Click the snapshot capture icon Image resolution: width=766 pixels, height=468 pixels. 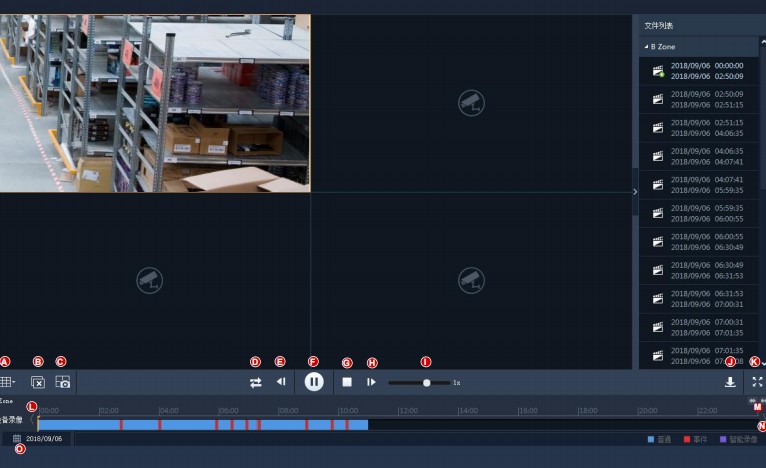(x=63, y=382)
